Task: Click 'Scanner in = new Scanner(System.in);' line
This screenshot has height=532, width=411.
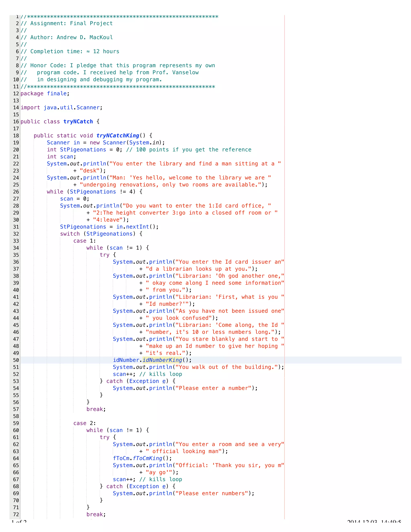Action: 106,143
